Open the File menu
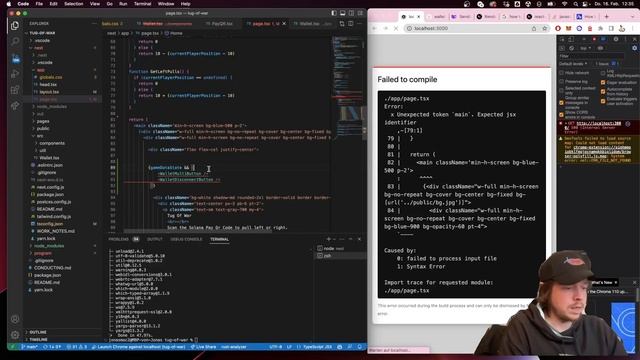The width and height of the screenshot is (640, 360). (39, 4)
